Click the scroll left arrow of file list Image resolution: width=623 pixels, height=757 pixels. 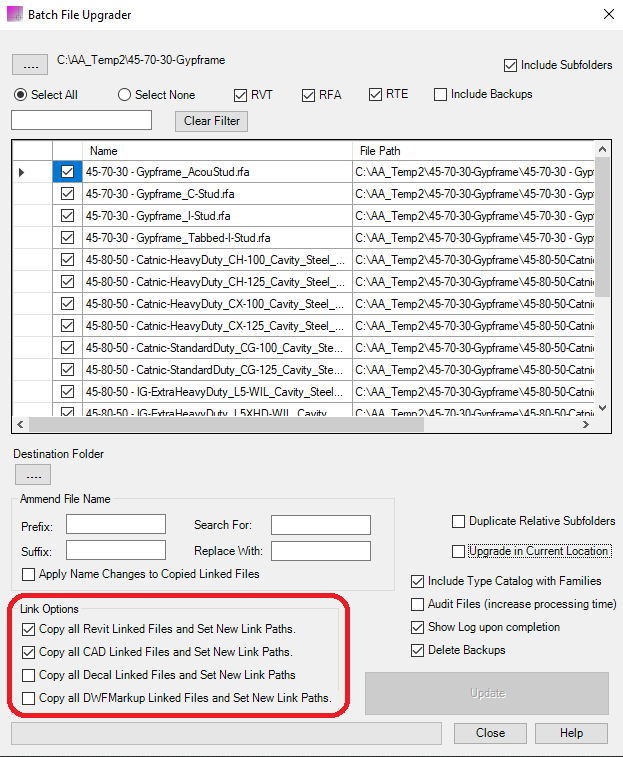(x=20, y=424)
